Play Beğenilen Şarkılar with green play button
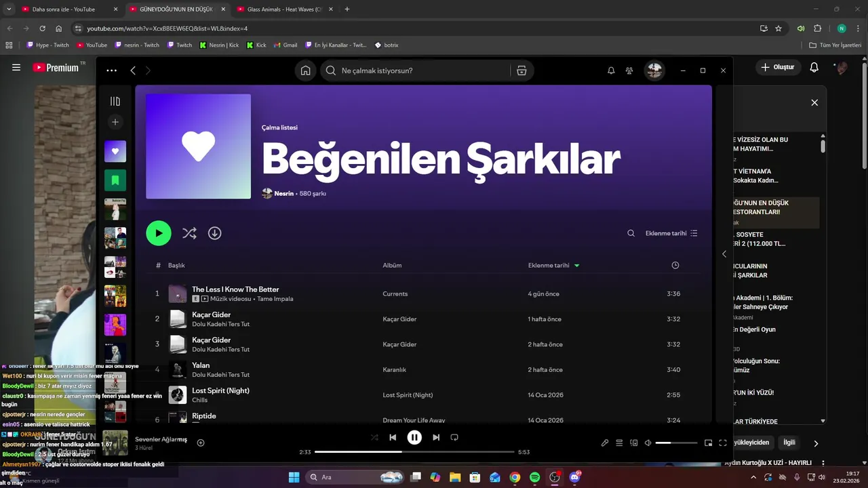 (159, 233)
